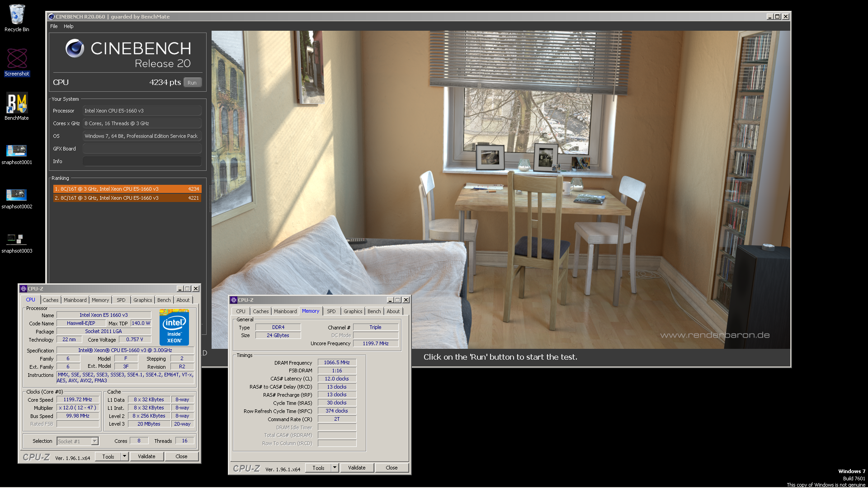Click Tools button in left CPU-Z
Image resolution: width=868 pixels, height=488 pixels.
coord(108,457)
